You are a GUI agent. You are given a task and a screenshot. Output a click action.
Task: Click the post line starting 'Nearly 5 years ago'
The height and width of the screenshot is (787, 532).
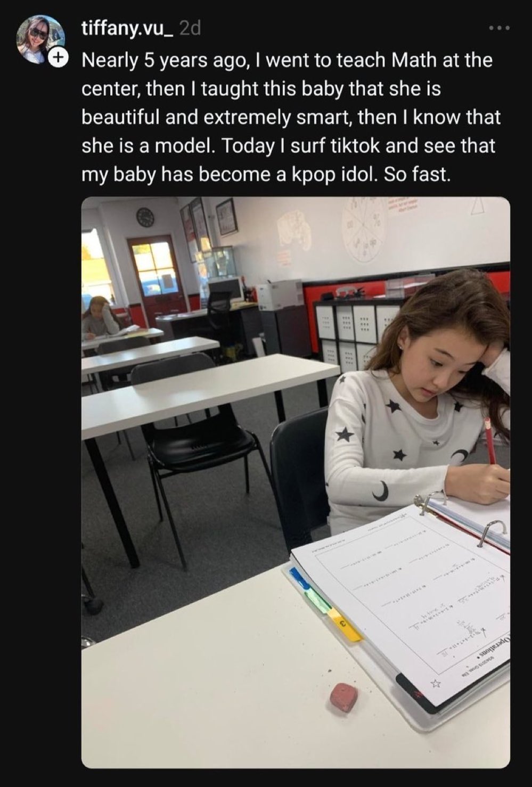pos(287,60)
